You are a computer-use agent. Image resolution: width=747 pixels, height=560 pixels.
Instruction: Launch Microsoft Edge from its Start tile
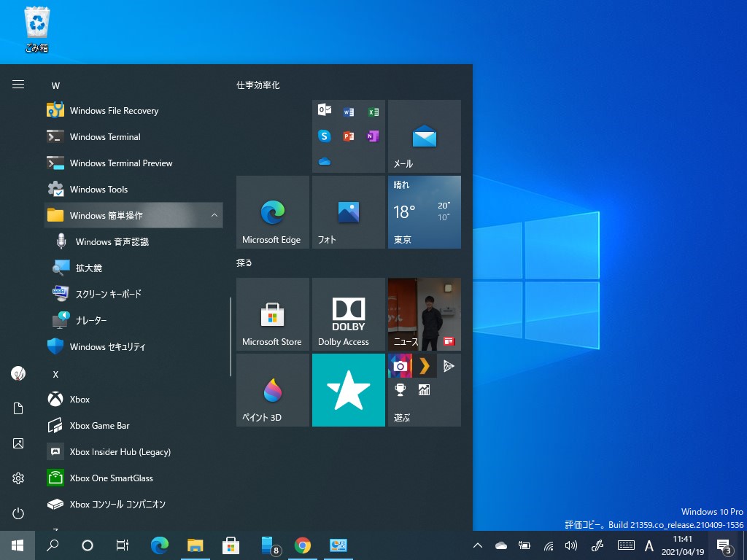[x=272, y=211]
